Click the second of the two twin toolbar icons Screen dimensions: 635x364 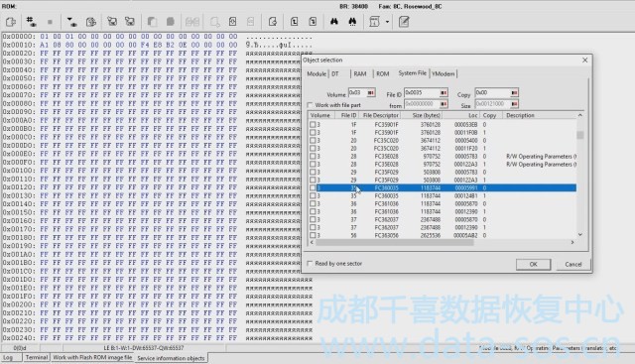click(130, 22)
